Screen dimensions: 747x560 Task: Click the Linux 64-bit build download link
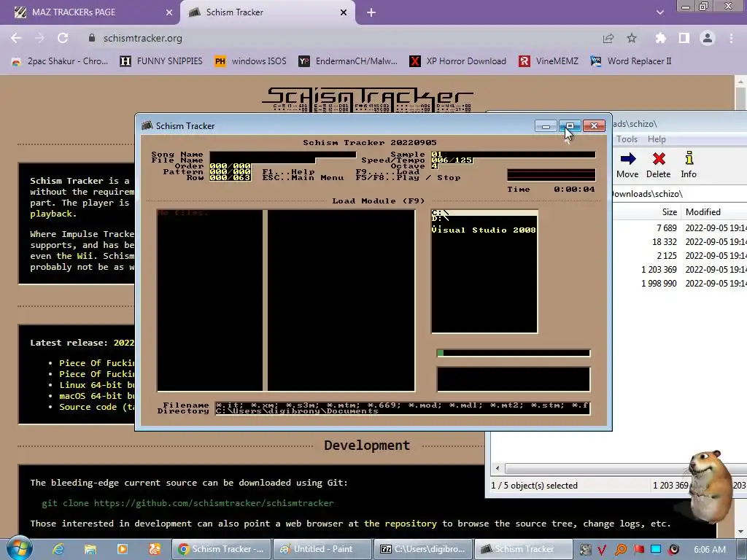click(x=97, y=385)
